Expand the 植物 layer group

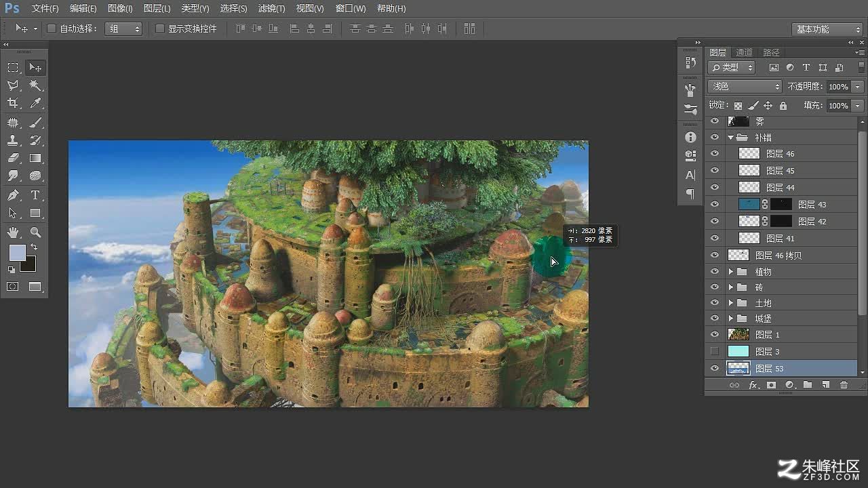click(x=730, y=272)
